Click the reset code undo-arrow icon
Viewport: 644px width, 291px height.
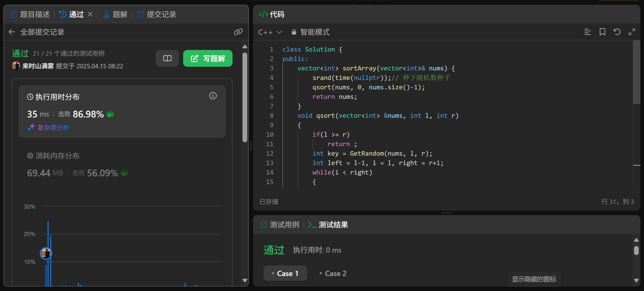(x=617, y=32)
